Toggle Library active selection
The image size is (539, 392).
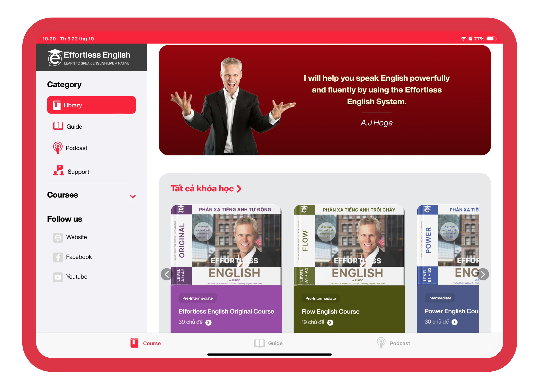92,105
